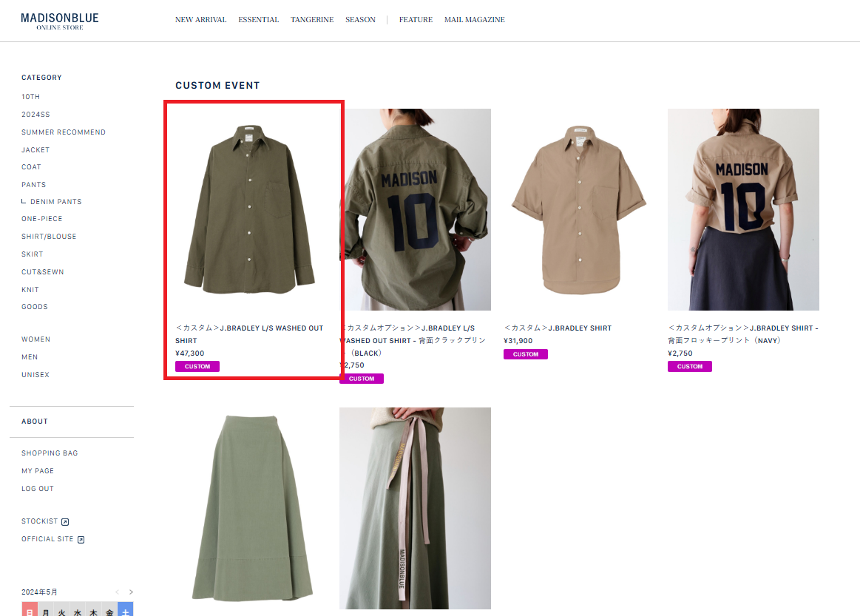Open the NEW ARRIVAL menu
Screen dimensions: 860x616
coord(200,20)
